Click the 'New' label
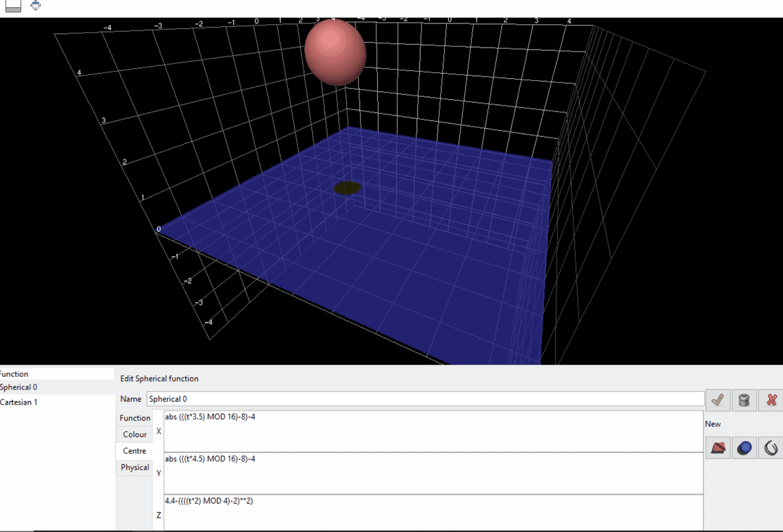 pos(713,424)
